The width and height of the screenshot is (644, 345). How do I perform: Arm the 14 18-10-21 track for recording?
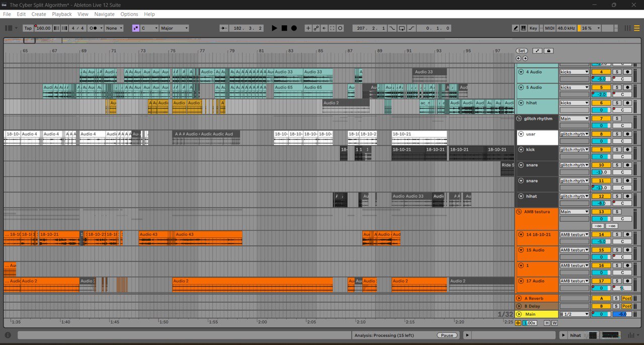click(627, 235)
